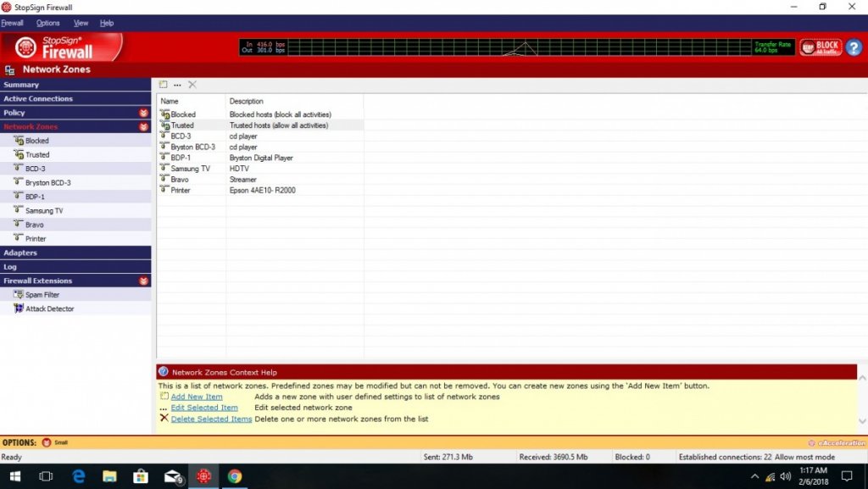
Task: Launch Microsoft Edge from taskbar
Action: [x=79, y=476]
